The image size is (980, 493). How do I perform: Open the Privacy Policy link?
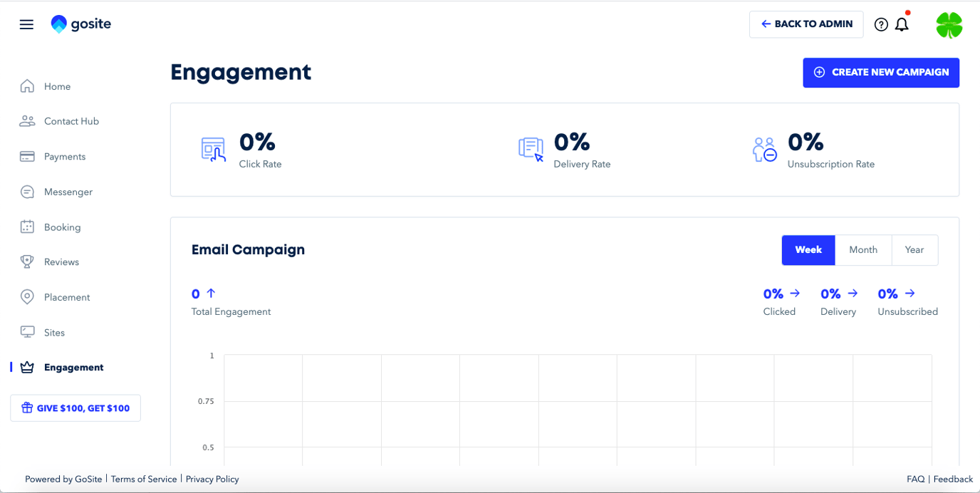[212, 479]
